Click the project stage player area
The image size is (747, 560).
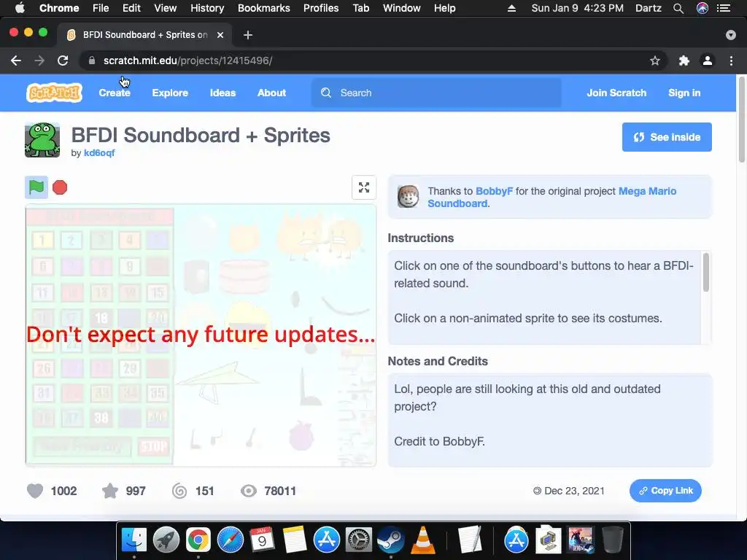[x=201, y=335]
